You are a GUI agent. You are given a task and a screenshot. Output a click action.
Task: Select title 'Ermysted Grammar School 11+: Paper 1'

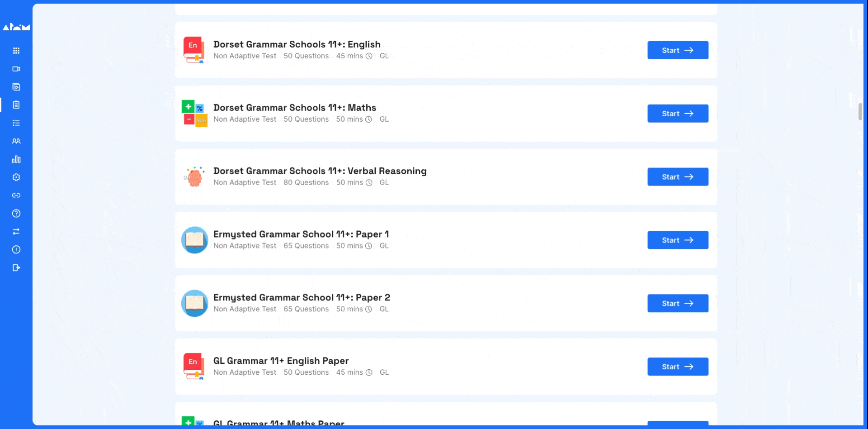[301, 234]
